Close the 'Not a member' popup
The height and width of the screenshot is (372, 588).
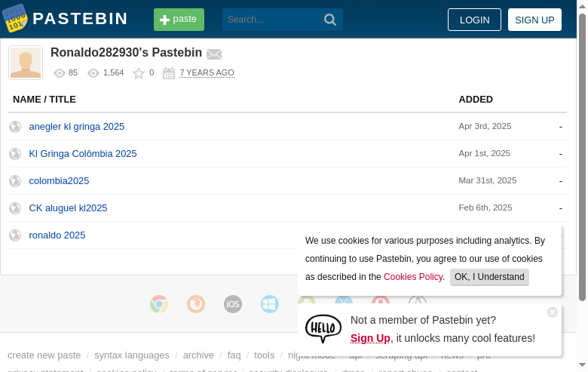(x=553, y=312)
